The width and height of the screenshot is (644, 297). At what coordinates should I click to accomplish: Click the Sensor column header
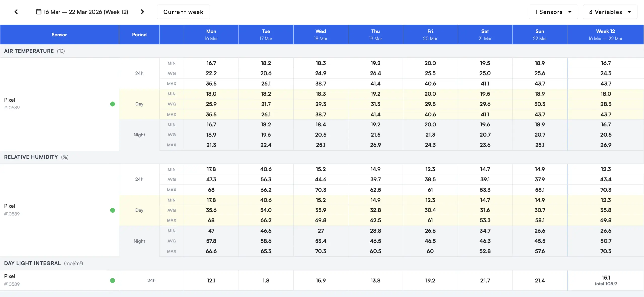point(59,35)
